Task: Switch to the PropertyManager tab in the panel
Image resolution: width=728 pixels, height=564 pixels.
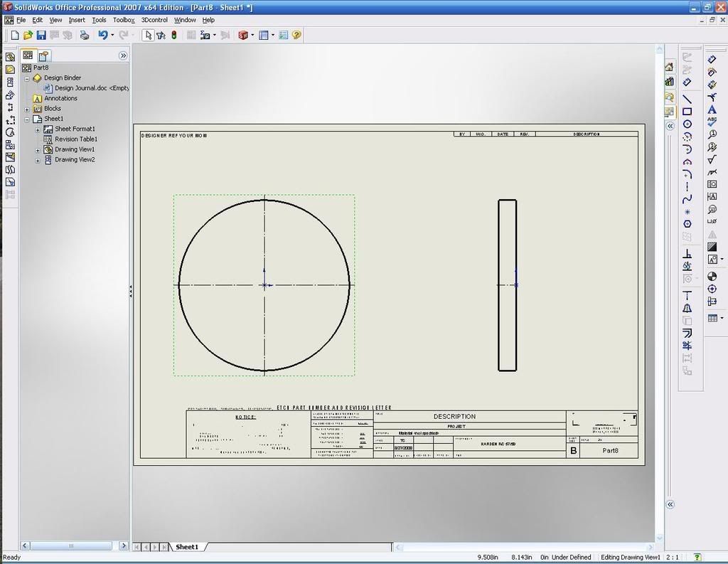Action: [43, 55]
